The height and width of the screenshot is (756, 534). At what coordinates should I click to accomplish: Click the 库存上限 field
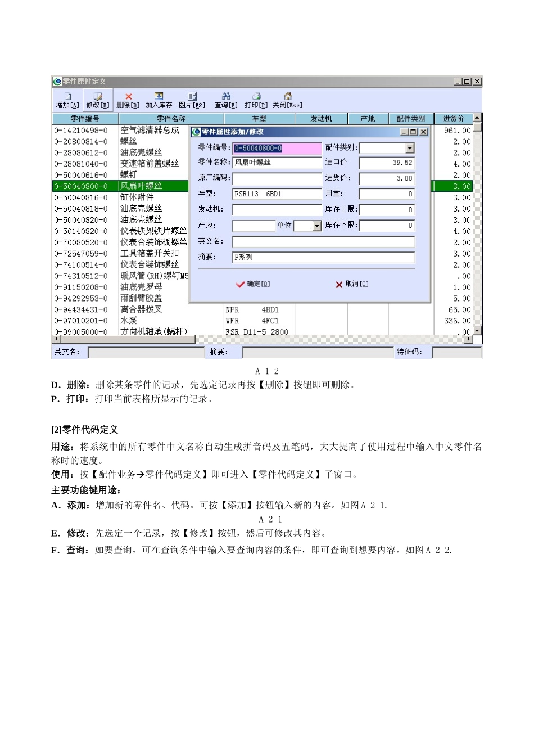pyautogui.click(x=387, y=209)
